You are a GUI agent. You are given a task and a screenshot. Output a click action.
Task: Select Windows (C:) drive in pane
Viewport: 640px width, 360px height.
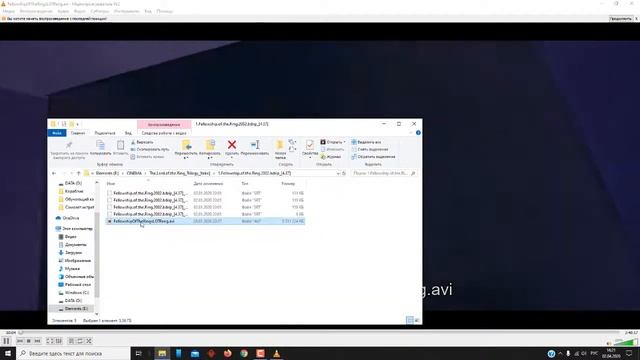click(x=73, y=293)
